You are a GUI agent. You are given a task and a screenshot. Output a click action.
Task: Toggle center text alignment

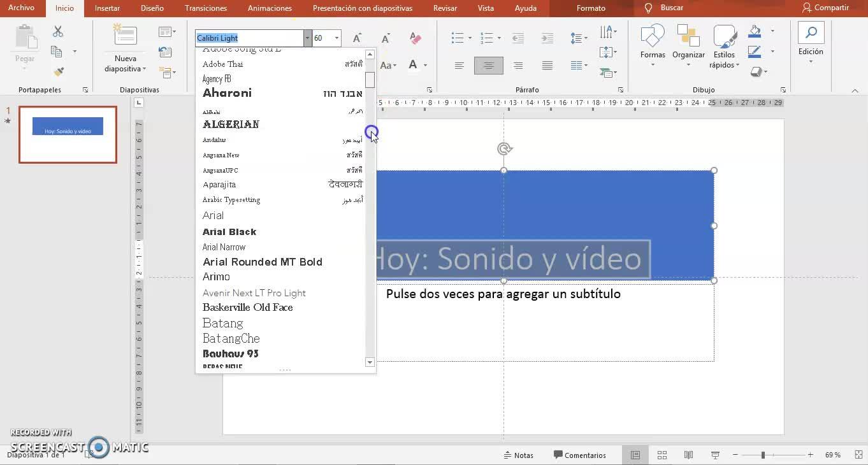(488, 65)
